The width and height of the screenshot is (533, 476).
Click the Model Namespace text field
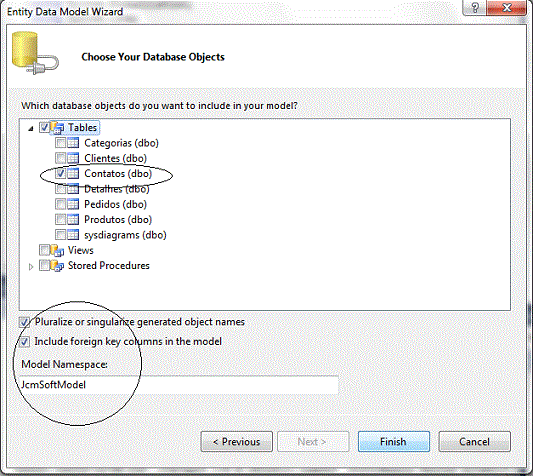tap(179, 385)
